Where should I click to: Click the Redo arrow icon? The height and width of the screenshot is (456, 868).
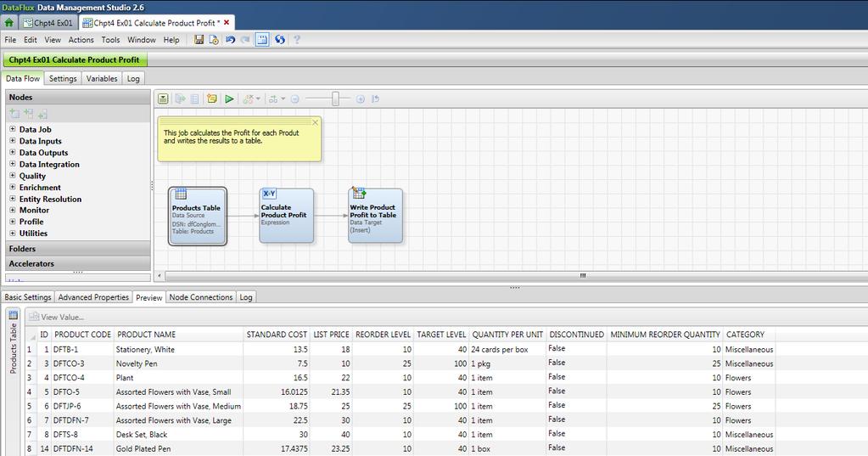(245, 39)
